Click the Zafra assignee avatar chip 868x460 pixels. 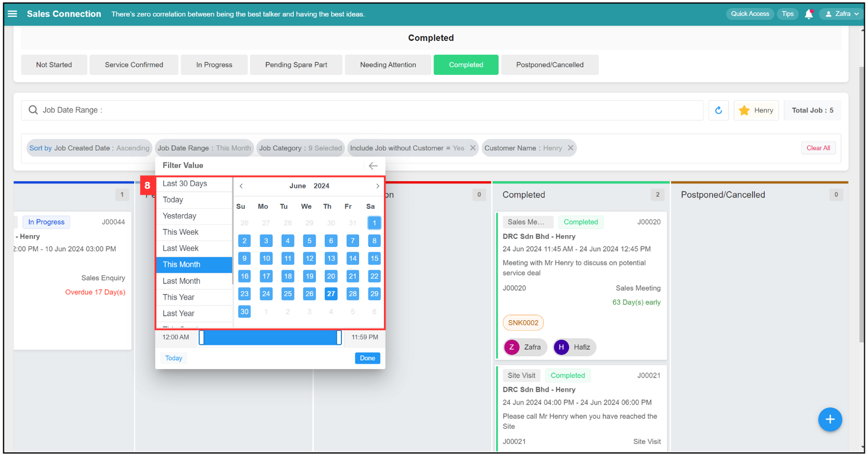(524, 347)
